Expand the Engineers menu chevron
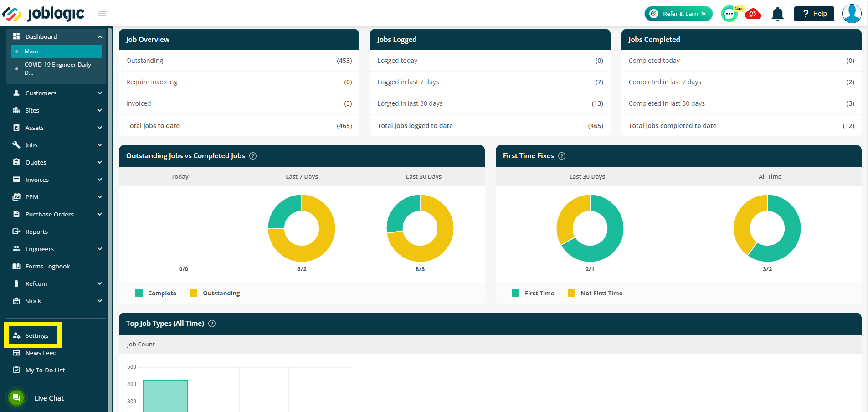The width and height of the screenshot is (868, 412). click(100, 249)
